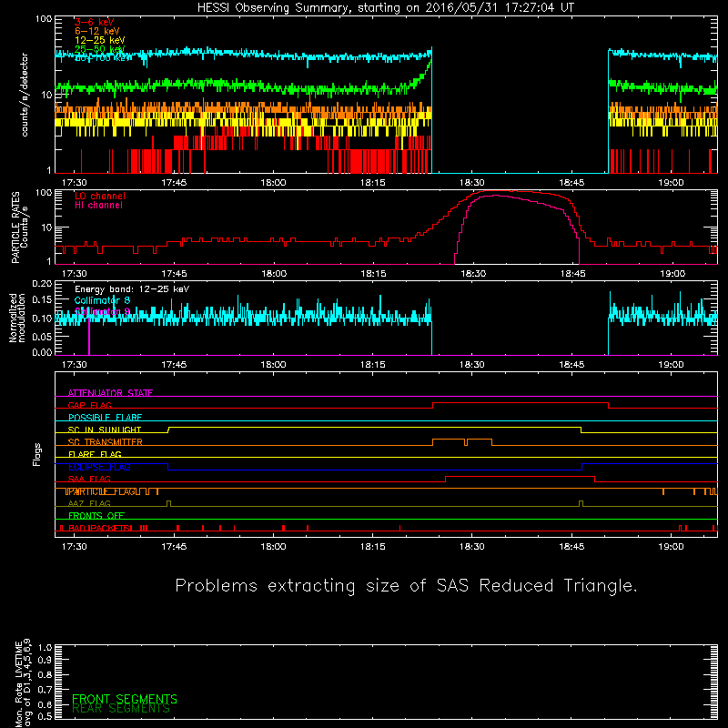Select the SC_IN_SUNLIGHT flag label
Viewport: 728px width, 728px height.
tap(105, 430)
